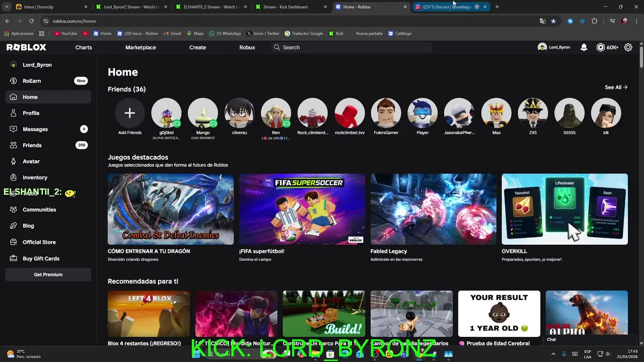The width and height of the screenshot is (644, 362).
Task: Open the Chrome extensions puzzle icon
Action: [595, 21]
